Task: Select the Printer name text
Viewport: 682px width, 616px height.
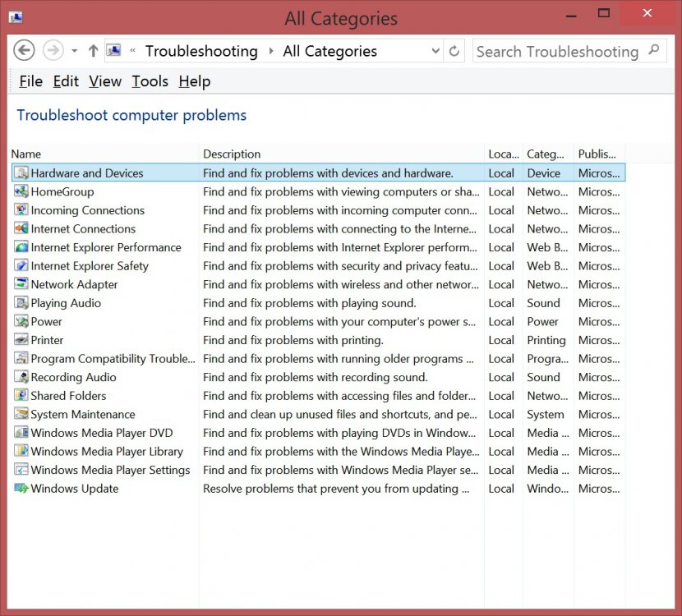Action: coord(47,340)
